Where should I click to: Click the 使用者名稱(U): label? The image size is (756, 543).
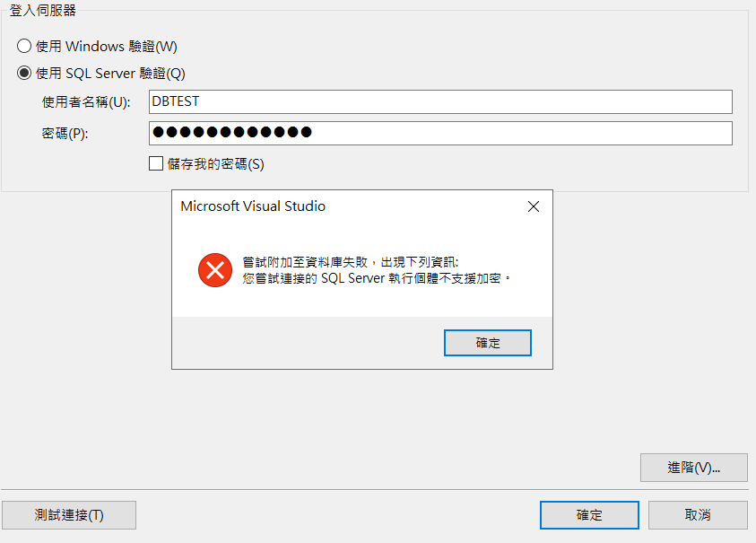coord(86,101)
